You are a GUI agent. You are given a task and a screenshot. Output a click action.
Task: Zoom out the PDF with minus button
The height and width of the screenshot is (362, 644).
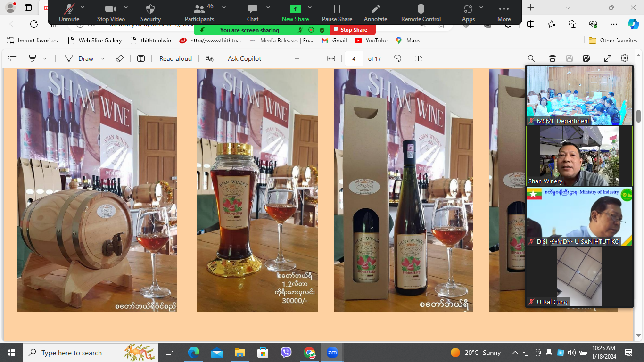point(297,58)
